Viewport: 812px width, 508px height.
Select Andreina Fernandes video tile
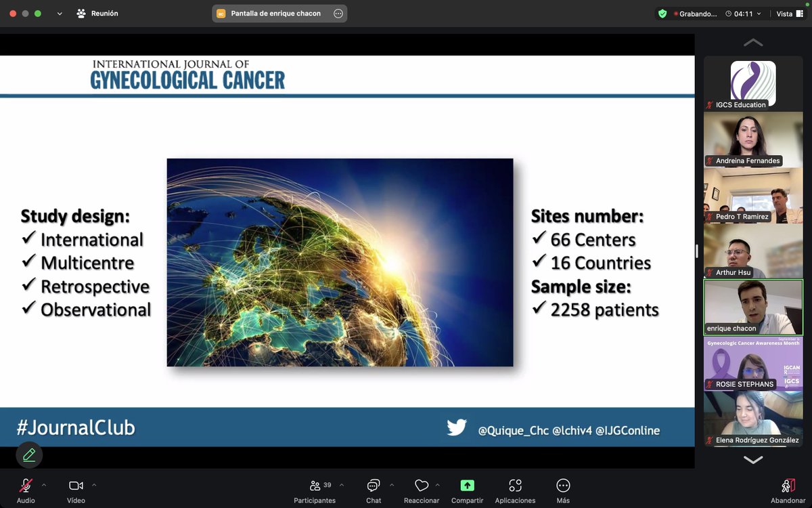click(x=753, y=140)
